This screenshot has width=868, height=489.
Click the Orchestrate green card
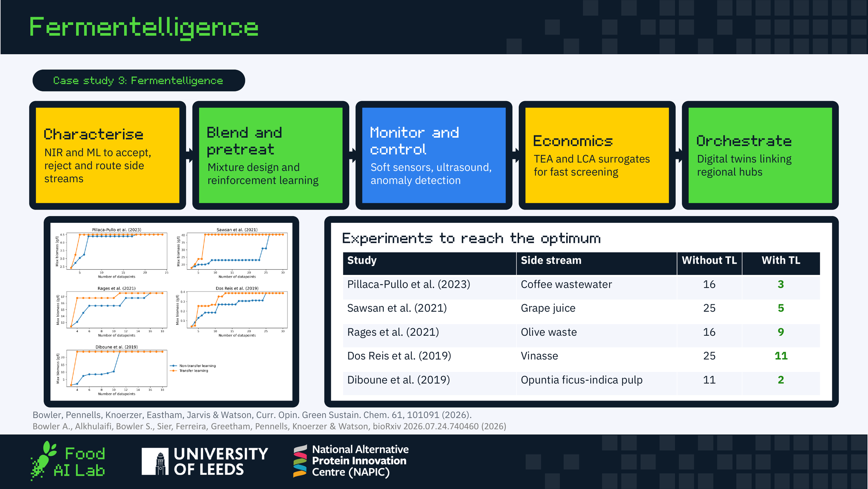[x=760, y=155]
